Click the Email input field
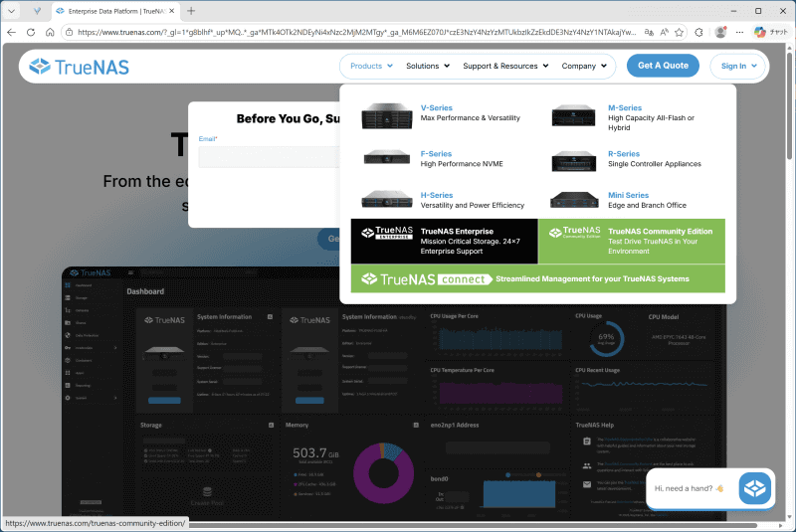Viewport: 796px width, 532px height. click(x=269, y=157)
